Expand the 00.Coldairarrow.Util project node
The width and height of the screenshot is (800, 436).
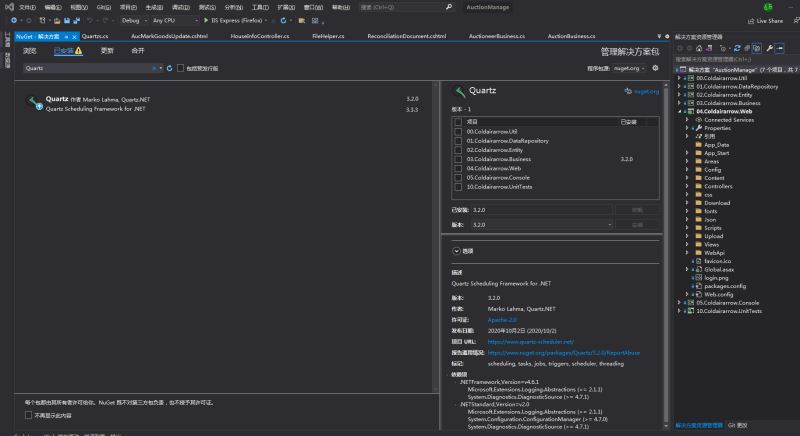[x=680, y=78]
